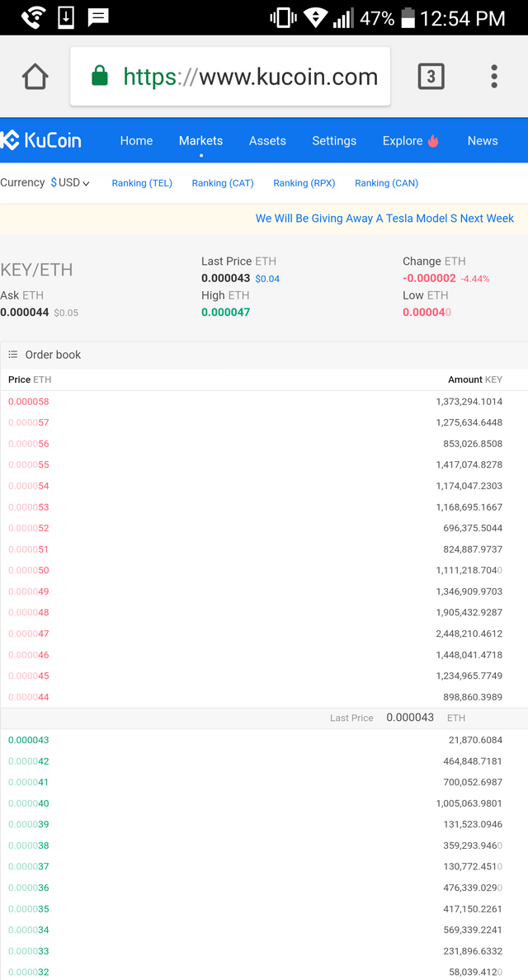Screen dimensions: 528x980
Task: Tap the green padlock security icon
Action: click(x=99, y=77)
